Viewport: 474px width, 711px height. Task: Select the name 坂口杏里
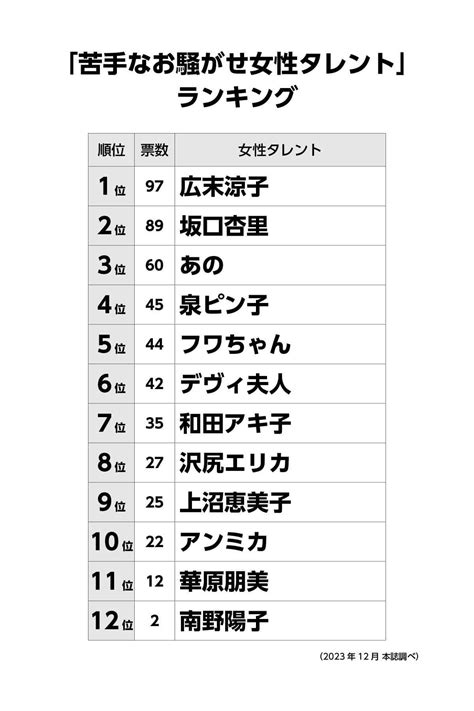224,226
